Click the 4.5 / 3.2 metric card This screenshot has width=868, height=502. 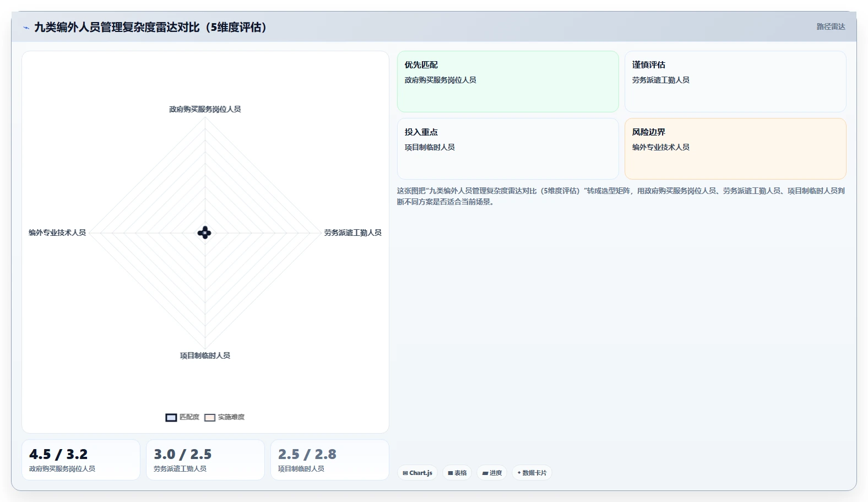(81, 460)
